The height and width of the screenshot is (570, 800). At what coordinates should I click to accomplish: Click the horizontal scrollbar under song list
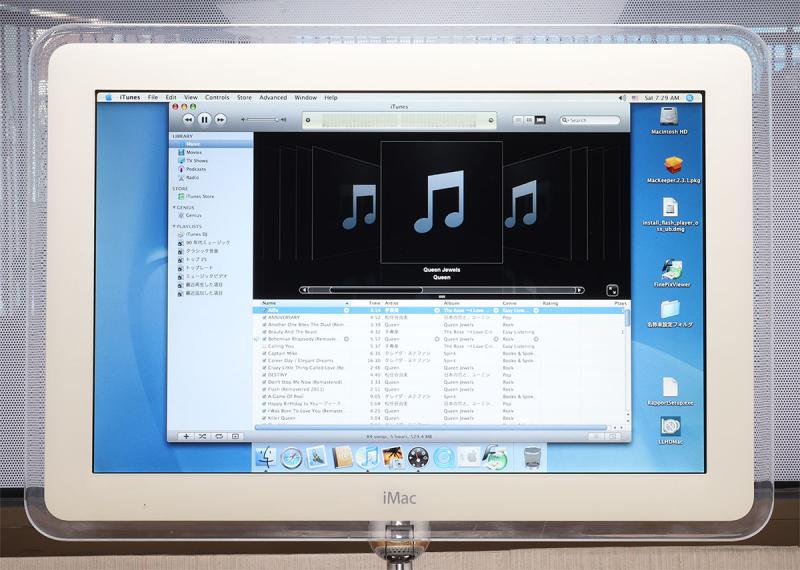tap(431, 427)
